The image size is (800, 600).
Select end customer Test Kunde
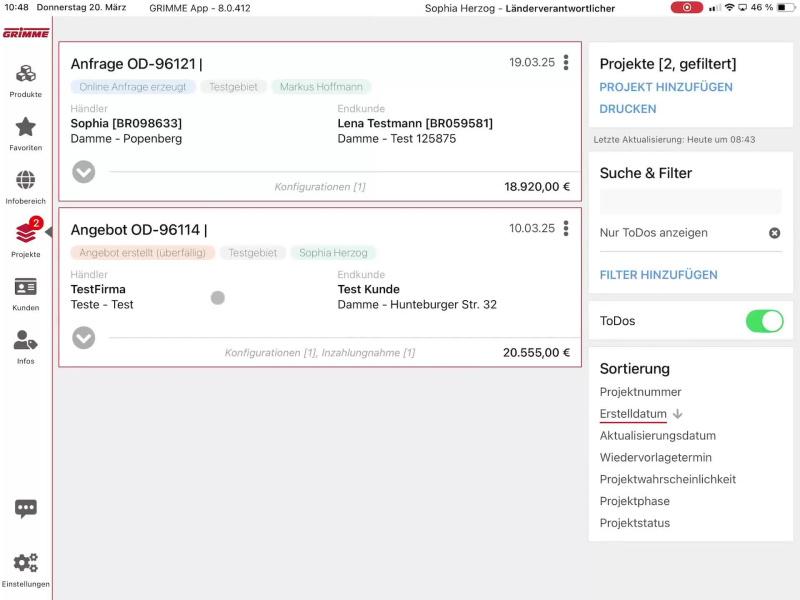coord(368,289)
